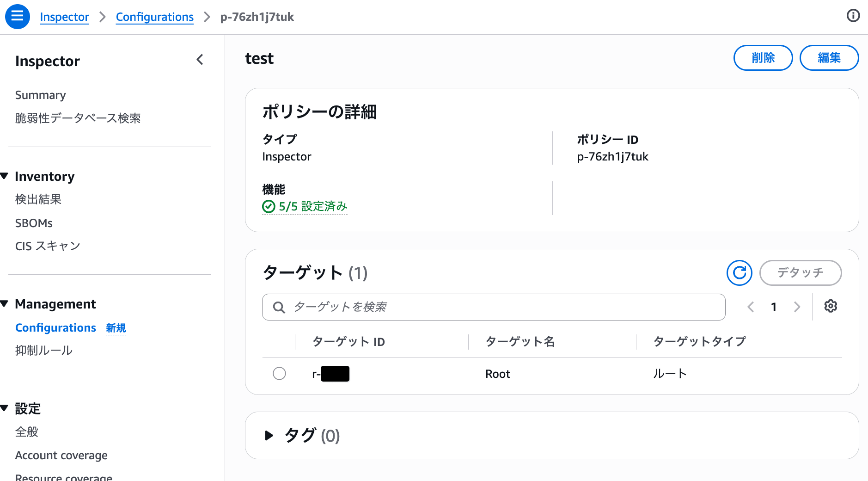Open Account coverage page
The image size is (868, 481).
tap(61, 455)
